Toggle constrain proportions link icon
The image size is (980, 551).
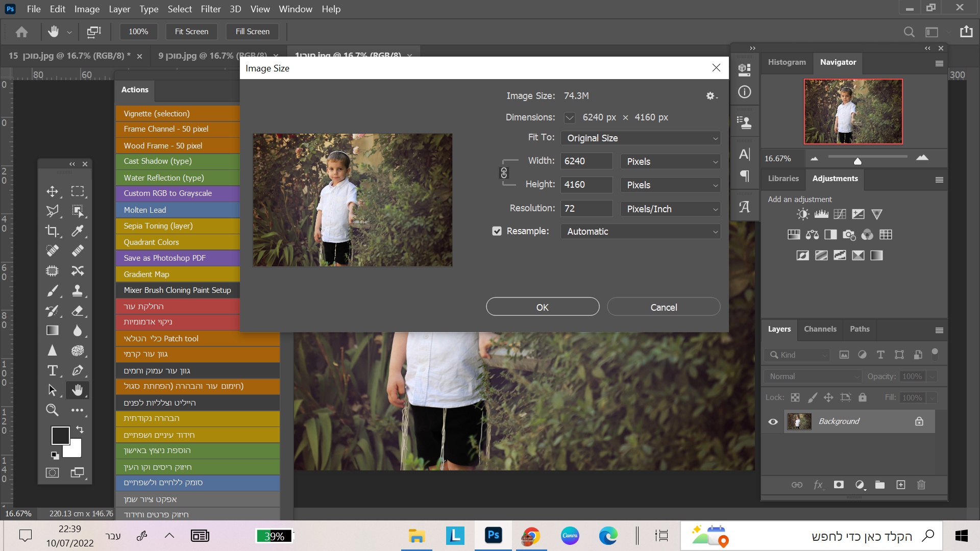click(x=504, y=173)
